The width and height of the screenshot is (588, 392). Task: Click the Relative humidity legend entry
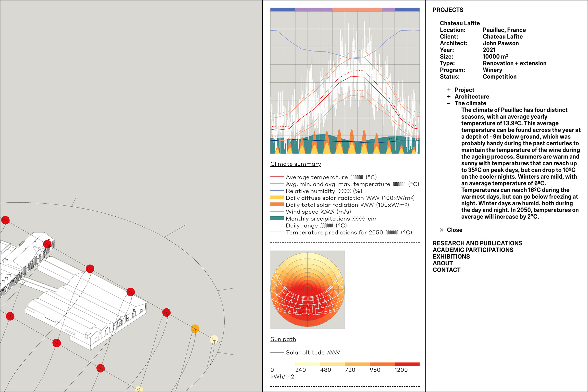click(316, 191)
